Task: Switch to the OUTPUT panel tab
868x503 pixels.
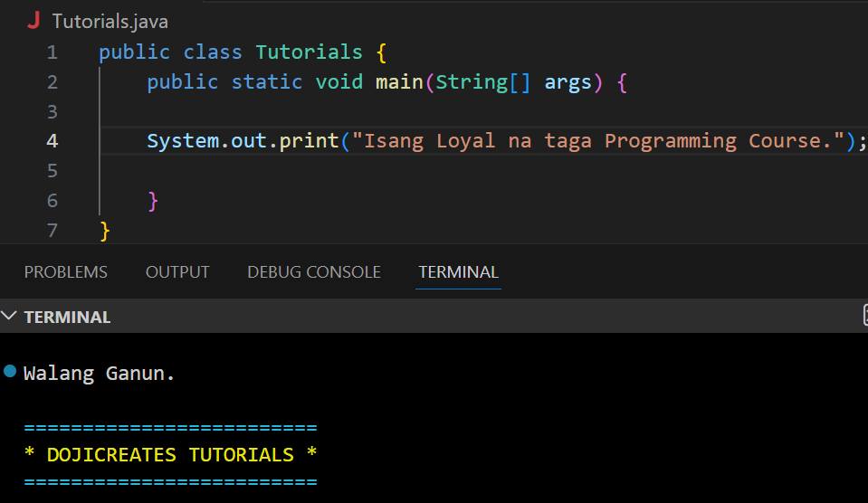Action: coord(177,271)
